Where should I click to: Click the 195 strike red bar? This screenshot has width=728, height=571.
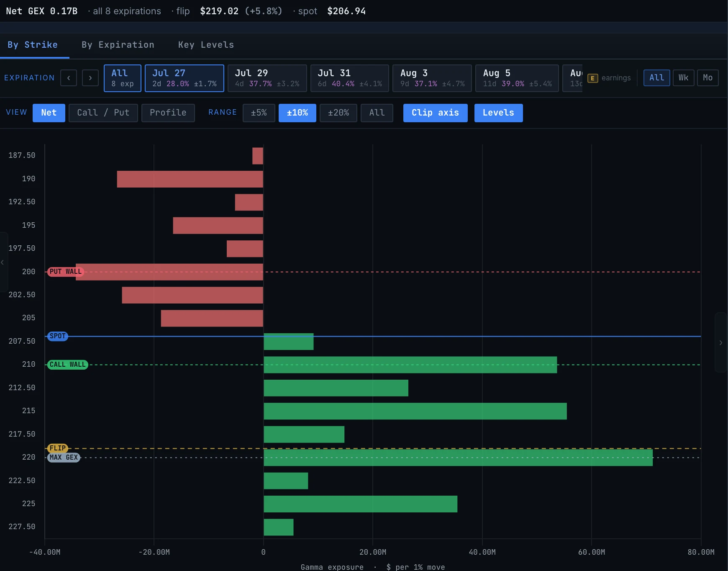pos(218,225)
